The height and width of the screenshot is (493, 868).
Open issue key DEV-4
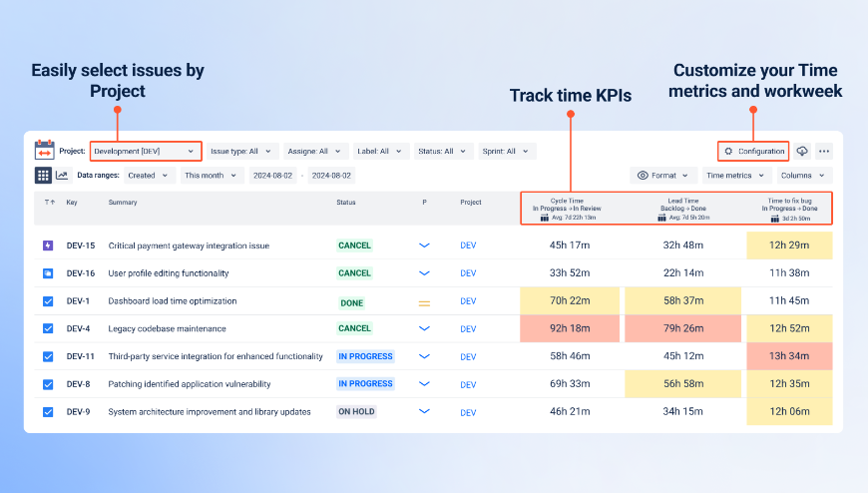(x=78, y=328)
